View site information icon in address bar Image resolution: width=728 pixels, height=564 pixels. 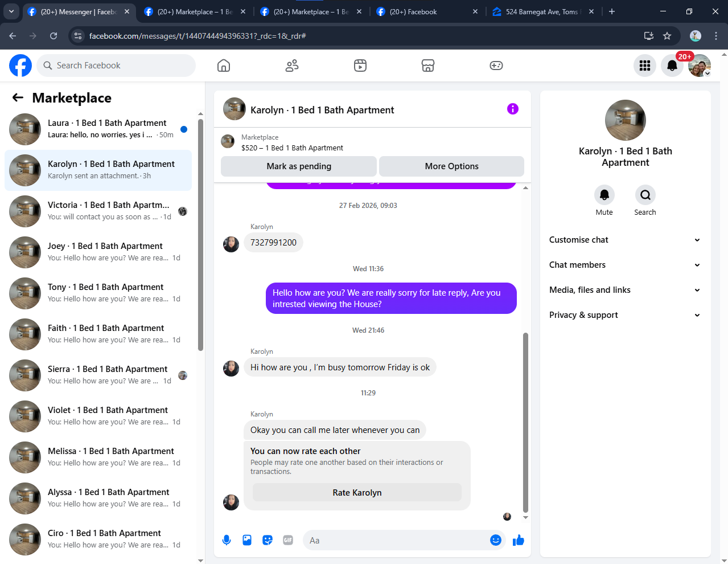pyautogui.click(x=79, y=36)
